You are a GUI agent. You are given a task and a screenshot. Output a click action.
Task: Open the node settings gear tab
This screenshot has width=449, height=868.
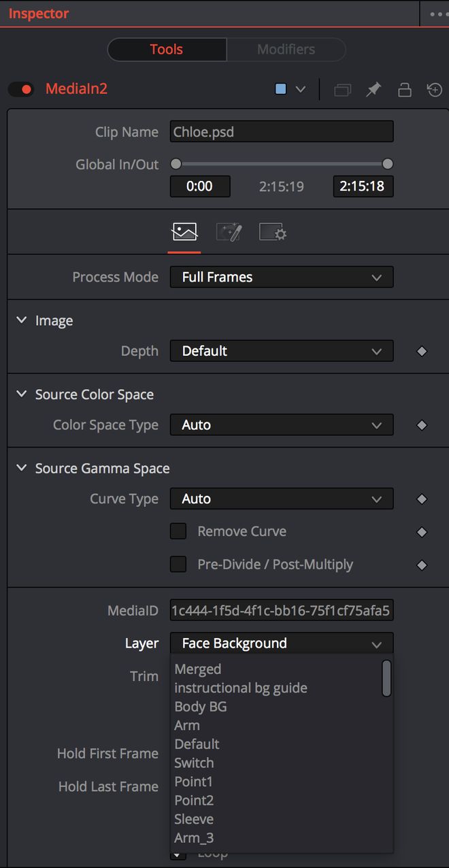(272, 231)
